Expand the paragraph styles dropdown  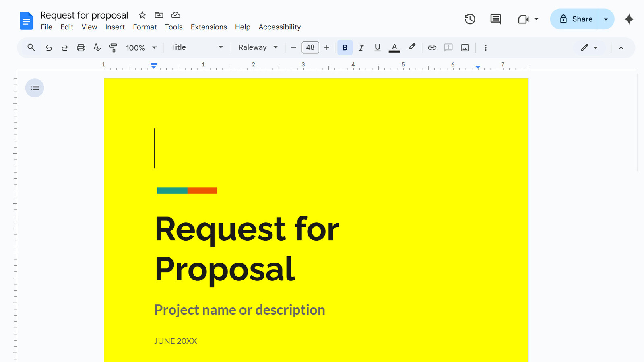(x=196, y=47)
